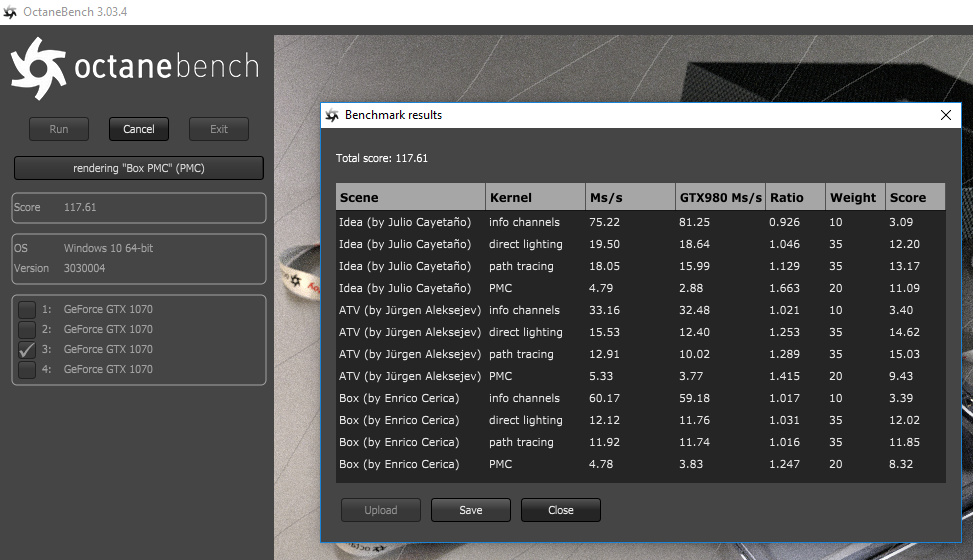Click the Exit button

(219, 129)
